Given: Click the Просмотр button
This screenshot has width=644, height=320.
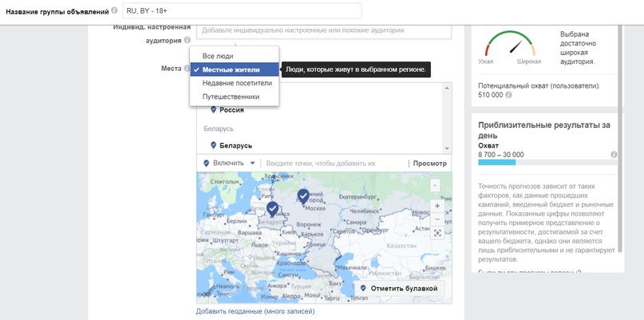Looking at the screenshot, I should point(429,163).
